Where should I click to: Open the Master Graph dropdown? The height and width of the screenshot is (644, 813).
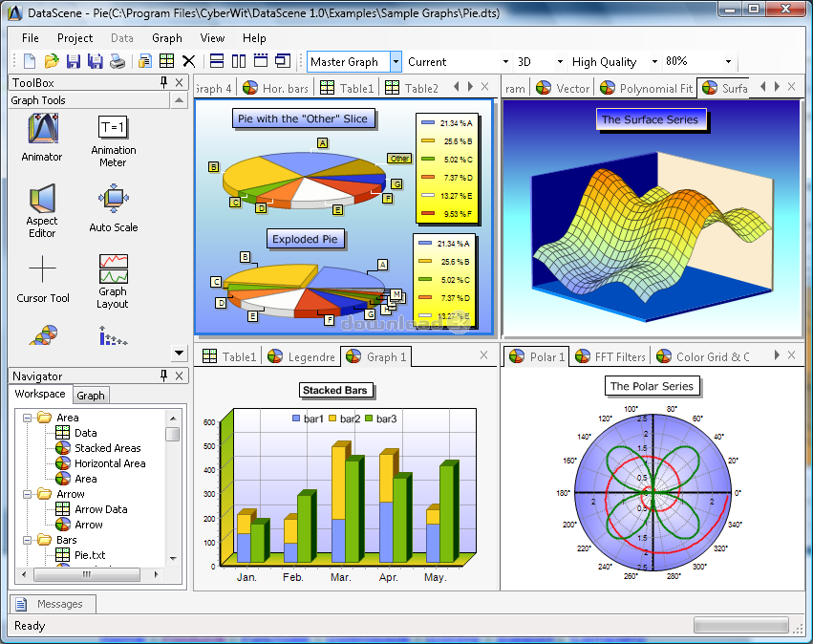pos(396,62)
